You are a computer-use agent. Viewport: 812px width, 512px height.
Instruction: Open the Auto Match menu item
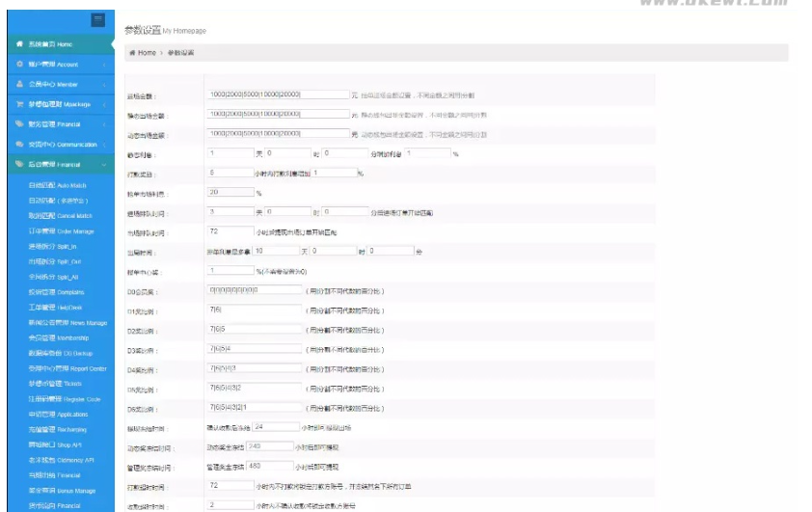coord(58,185)
